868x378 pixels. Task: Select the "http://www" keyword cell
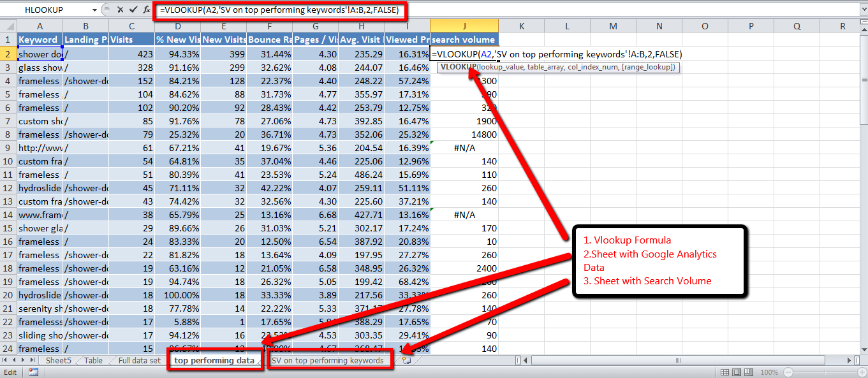click(x=40, y=148)
